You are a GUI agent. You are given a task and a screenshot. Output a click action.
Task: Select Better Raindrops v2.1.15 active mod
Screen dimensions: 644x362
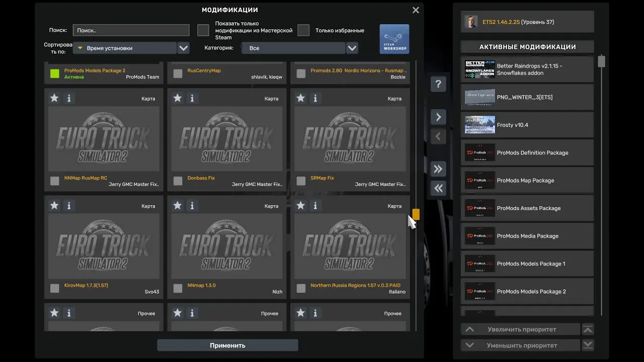[527, 69]
